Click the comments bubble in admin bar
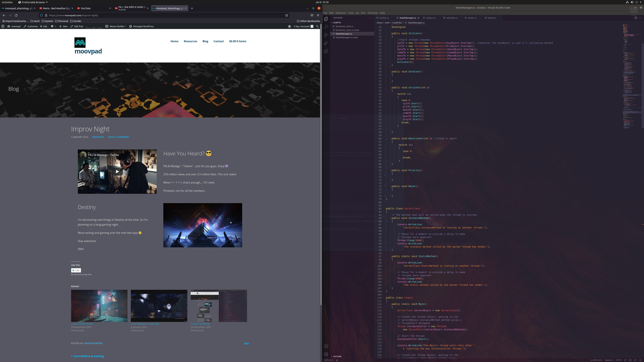The width and height of the screenshot is (644, 362). 53,26
